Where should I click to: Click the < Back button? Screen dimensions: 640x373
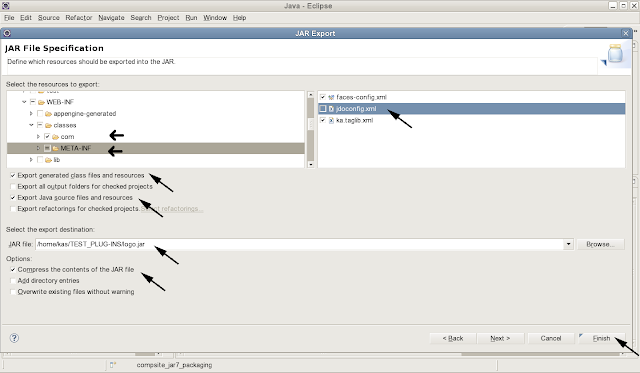coord(453,338)
